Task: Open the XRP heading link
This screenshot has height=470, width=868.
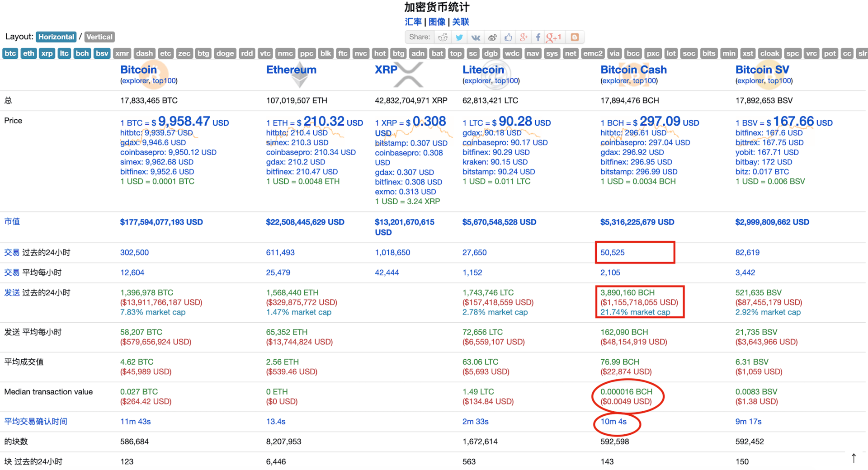Action: pyautogui.click(x=386, y=70)
